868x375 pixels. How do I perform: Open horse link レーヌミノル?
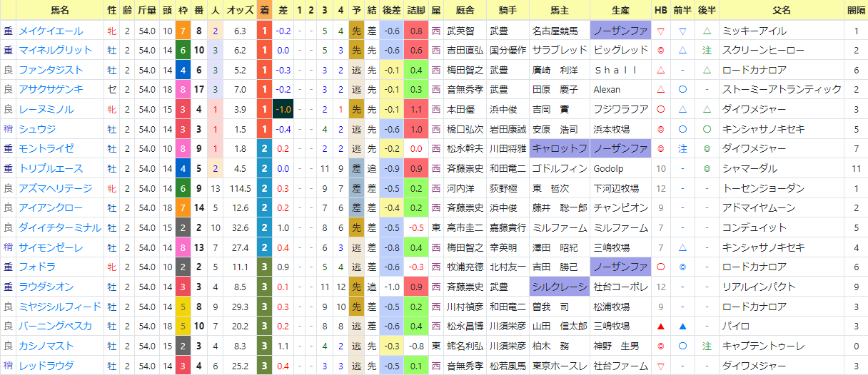[46, 109]
